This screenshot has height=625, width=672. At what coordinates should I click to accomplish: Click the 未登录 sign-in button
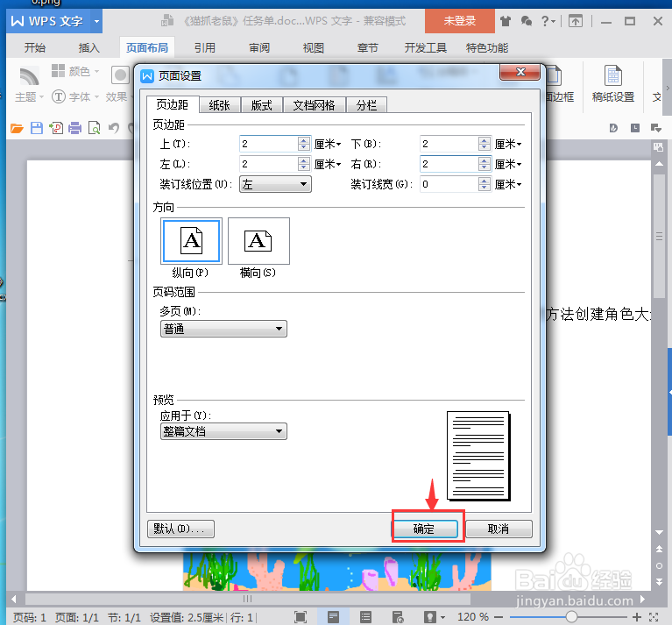459,21
